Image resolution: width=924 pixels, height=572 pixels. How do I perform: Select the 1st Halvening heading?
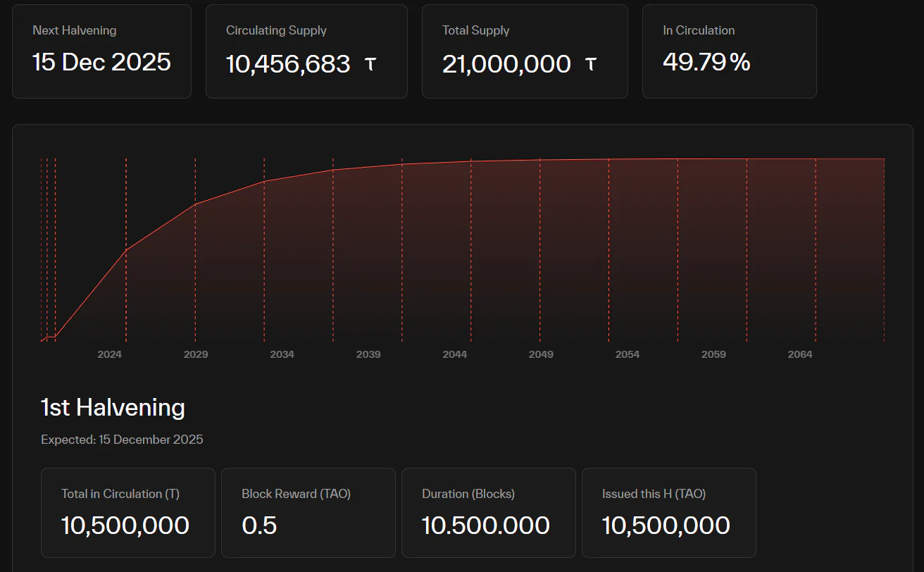click(112, 407)
